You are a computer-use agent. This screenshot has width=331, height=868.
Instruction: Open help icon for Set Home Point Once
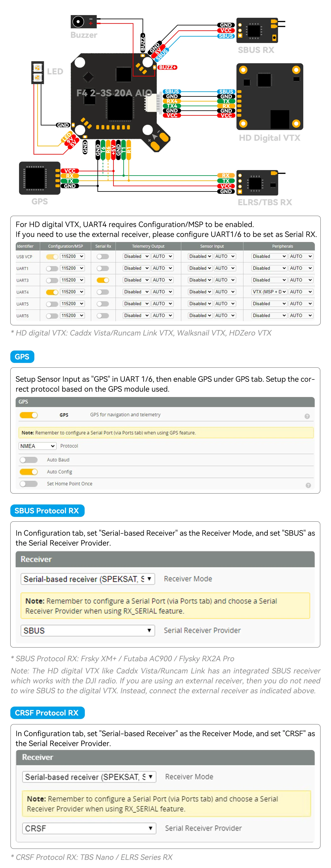308,485
